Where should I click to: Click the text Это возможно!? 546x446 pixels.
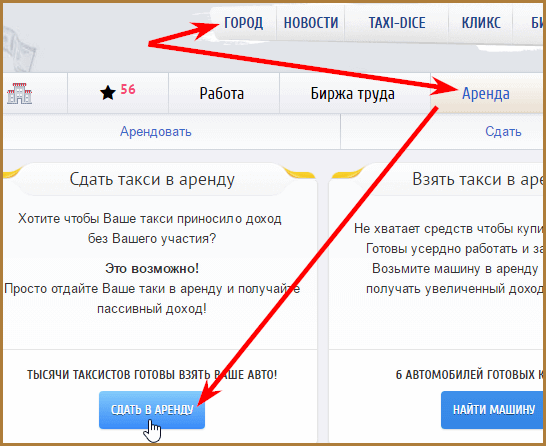pyautogui.click(x=152, y=268)
